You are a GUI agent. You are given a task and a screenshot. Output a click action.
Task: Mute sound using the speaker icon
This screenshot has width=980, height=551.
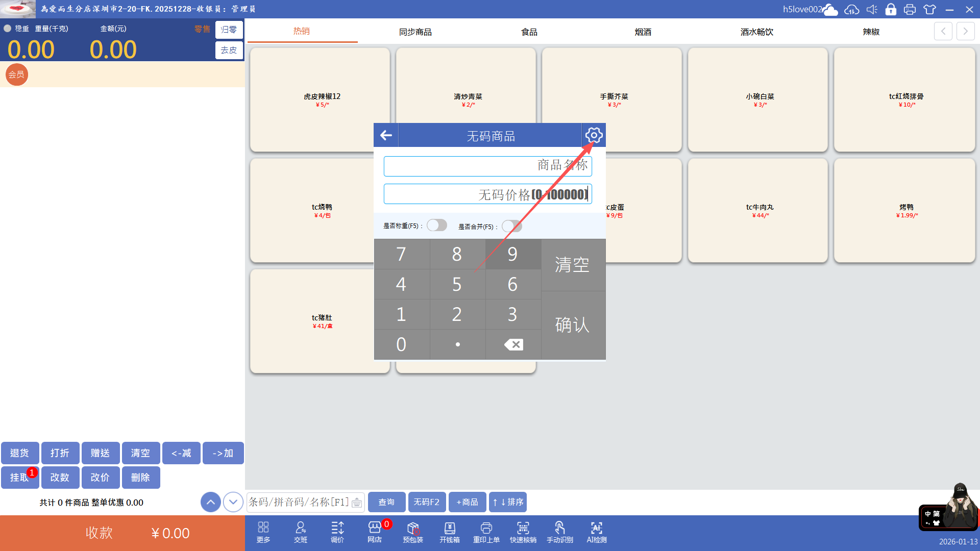click(872, 9)
